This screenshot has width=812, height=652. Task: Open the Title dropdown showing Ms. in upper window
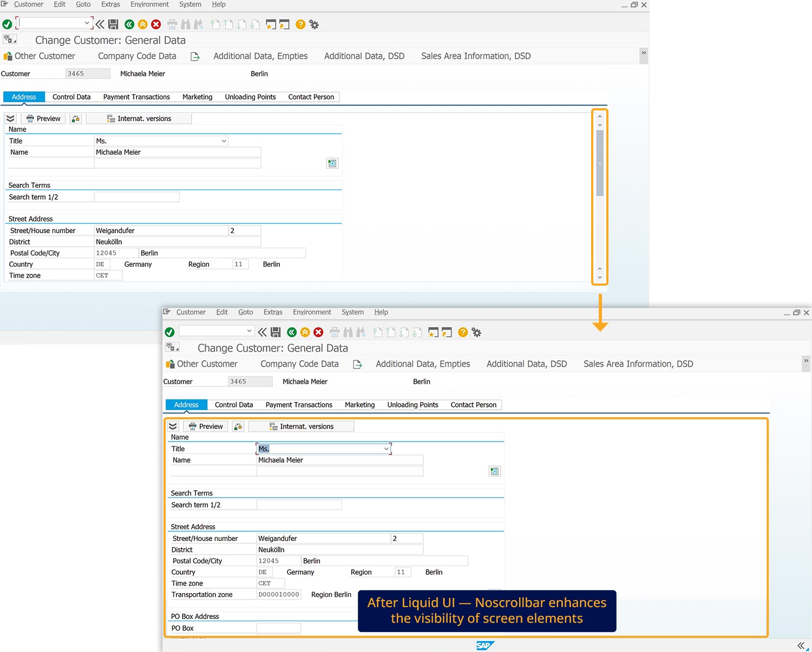(x=224, y=141)
